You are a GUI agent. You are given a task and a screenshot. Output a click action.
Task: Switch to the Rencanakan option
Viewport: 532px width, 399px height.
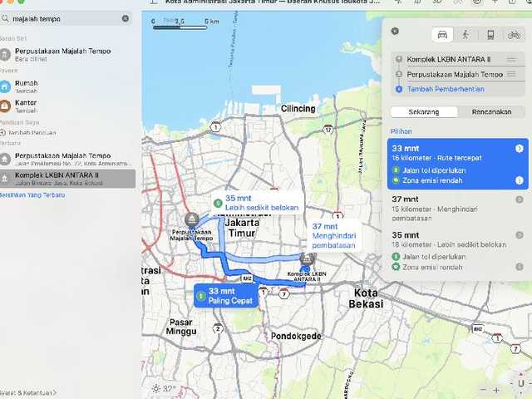(491, 112)
